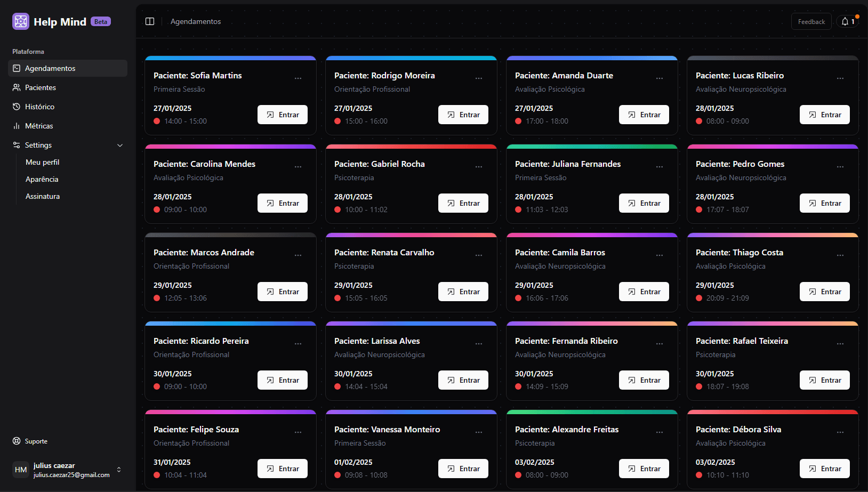Select Meu perfil under Settings
Image resolution: width=868 pixels, height=492 pixels.
pos(42,162)
